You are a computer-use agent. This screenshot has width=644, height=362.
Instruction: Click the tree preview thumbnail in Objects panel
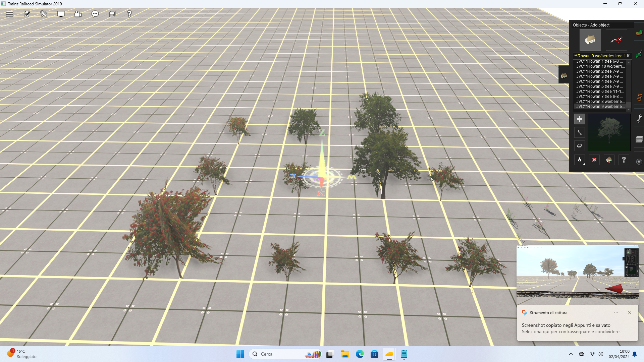tap(609, 132)
